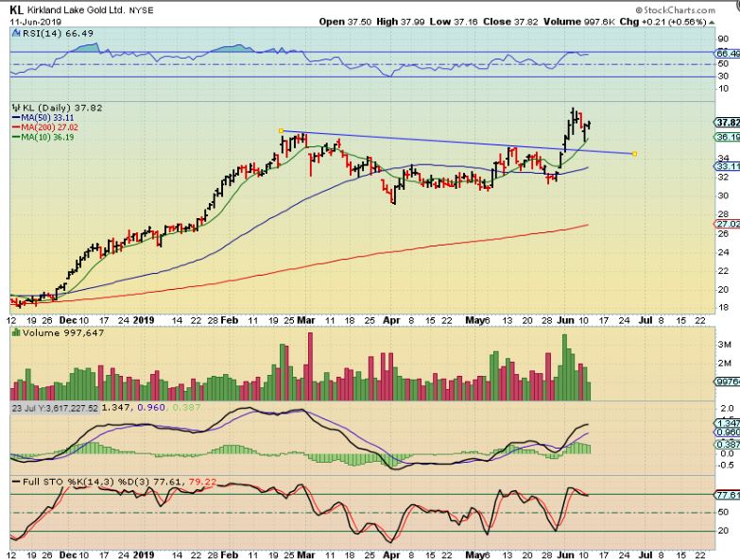
Task: Click the KL (Daily) price bars icon
Action: [16, 108]
